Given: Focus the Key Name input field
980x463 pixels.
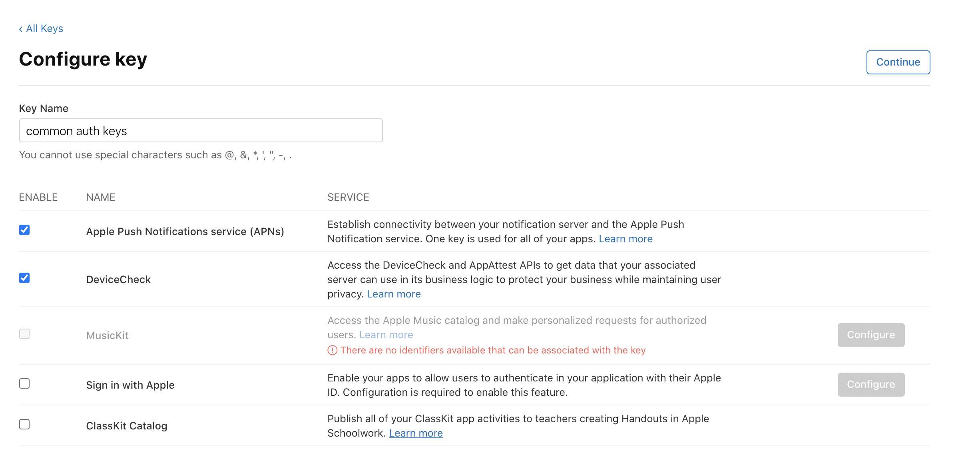Looking at the screenshot, I should click(201, 130).
